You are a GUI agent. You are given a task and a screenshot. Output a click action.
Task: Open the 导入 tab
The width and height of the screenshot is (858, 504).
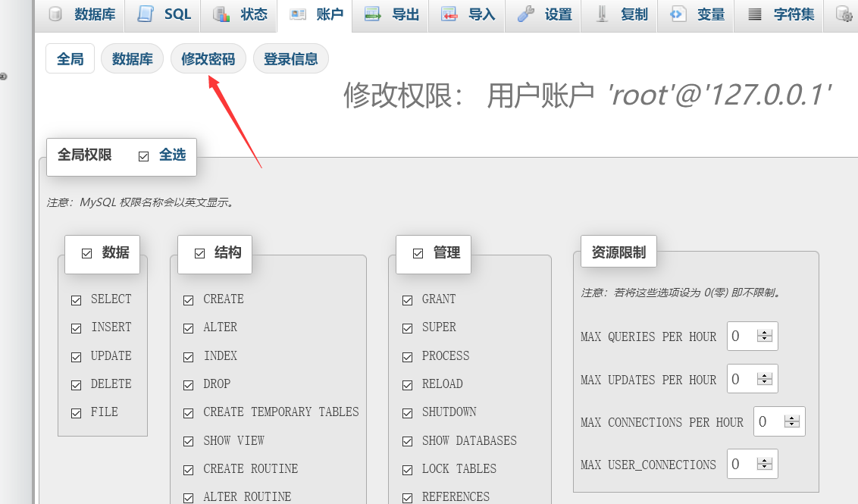pos(467,14)
